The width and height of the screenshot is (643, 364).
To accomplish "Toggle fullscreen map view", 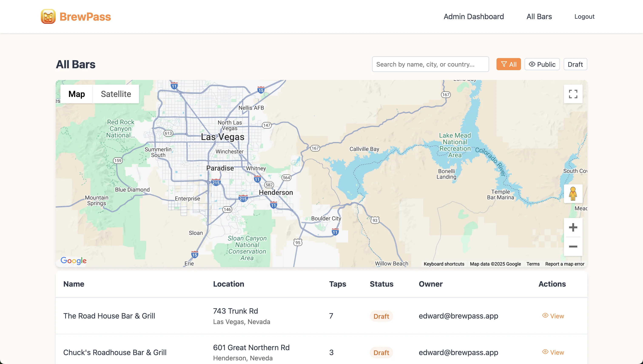I will (573, 94).
